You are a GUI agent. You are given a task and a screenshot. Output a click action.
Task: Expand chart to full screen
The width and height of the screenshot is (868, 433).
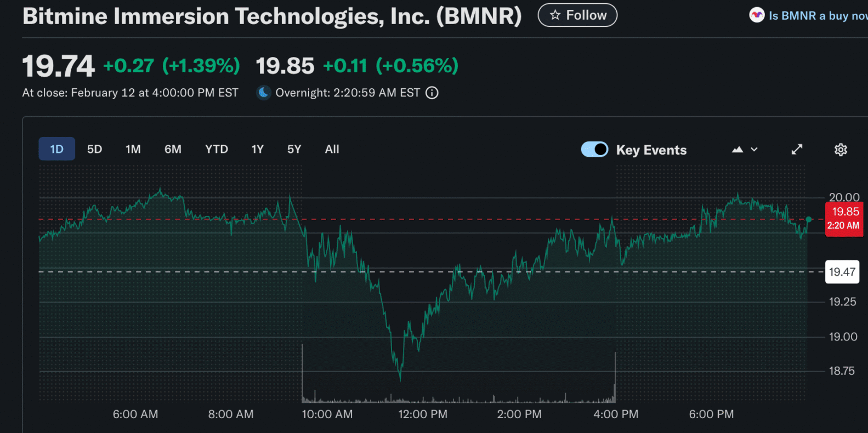click(x=797, y=150)
